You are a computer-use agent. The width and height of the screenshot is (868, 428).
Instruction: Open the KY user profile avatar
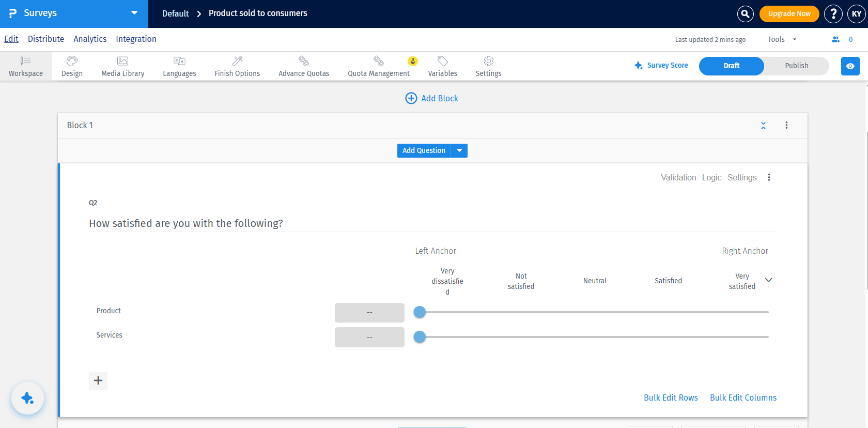point(857,14)
